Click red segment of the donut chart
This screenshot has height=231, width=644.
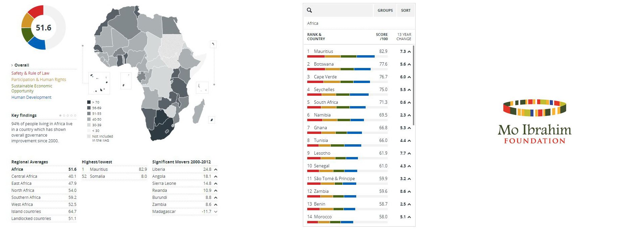click(36, 12)
